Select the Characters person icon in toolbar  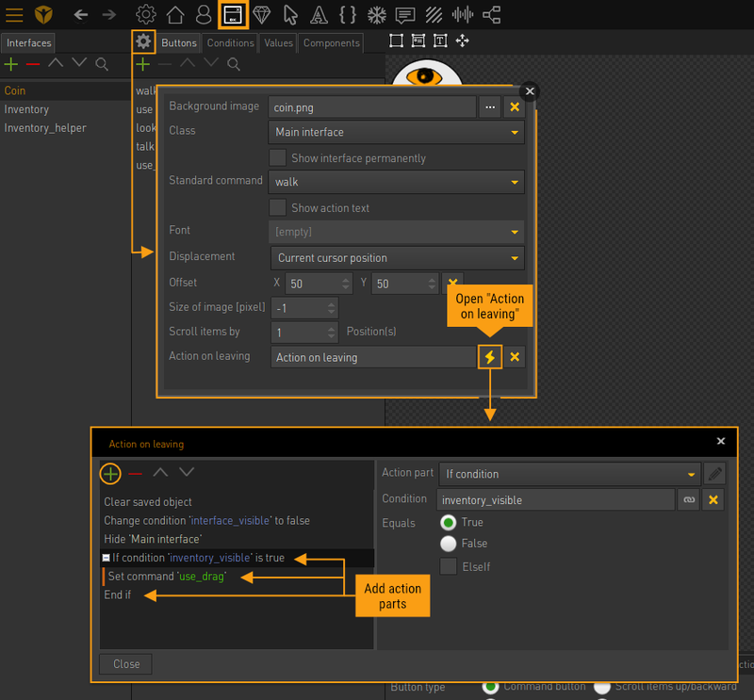204,14
